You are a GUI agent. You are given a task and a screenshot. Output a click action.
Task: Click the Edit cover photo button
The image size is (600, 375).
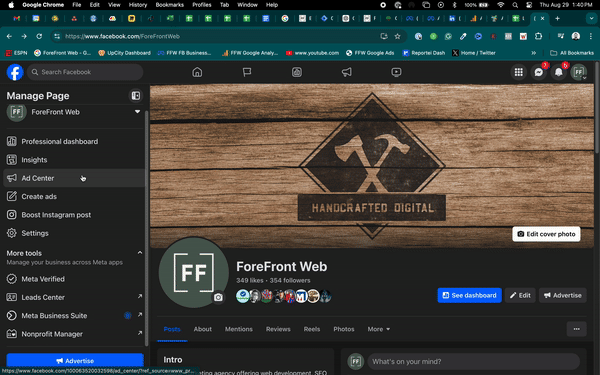click(546, 234)
